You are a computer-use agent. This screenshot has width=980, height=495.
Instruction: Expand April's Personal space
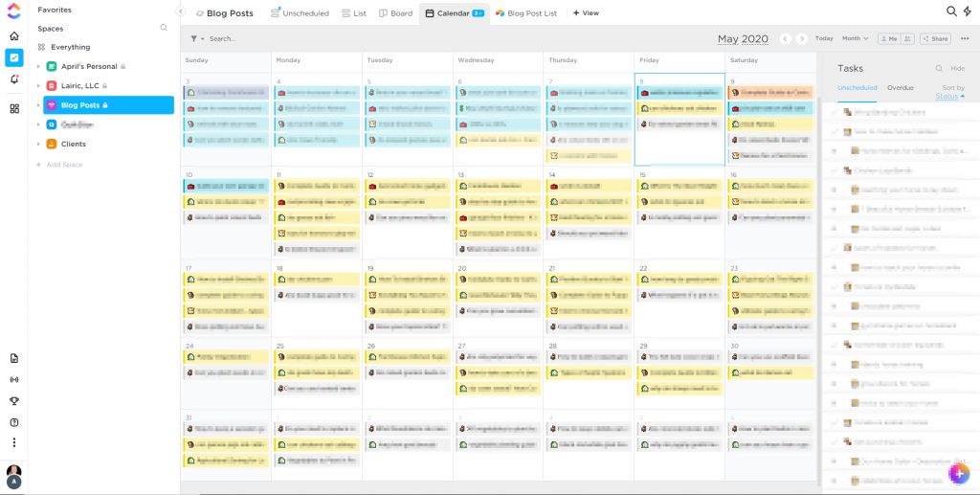(x=38, y=66)
